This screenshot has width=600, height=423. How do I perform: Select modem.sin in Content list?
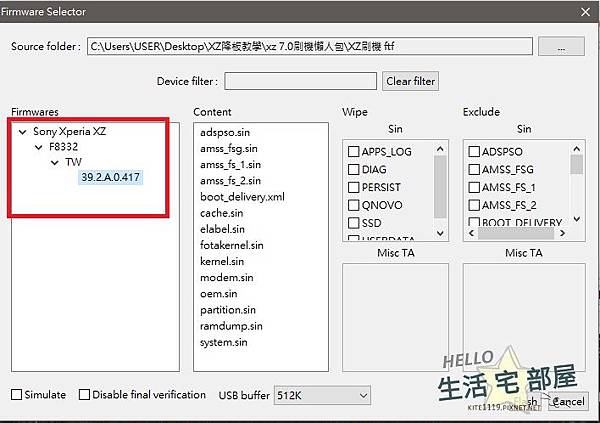pyautogui.click(x=227, y=278)
